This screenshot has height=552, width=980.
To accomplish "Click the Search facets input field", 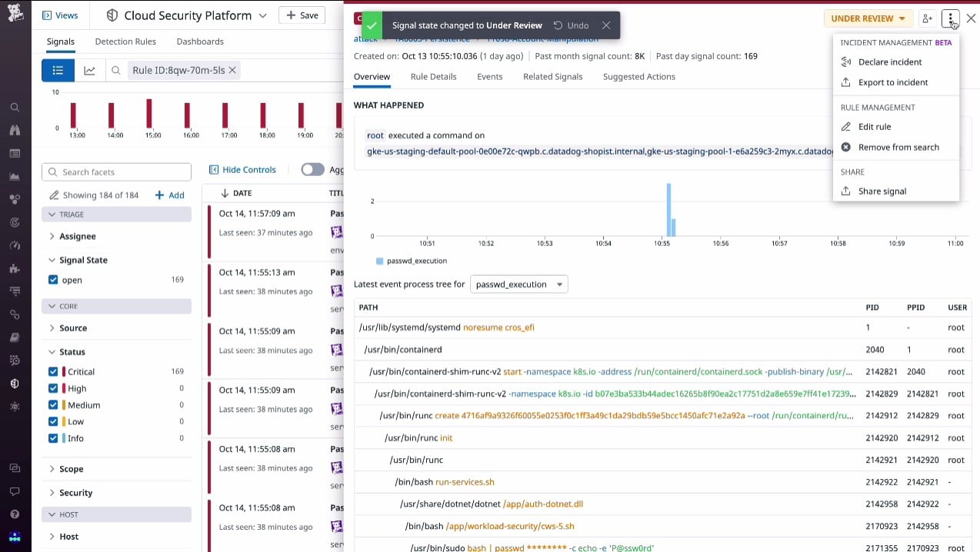I will [x=116, y=172].
